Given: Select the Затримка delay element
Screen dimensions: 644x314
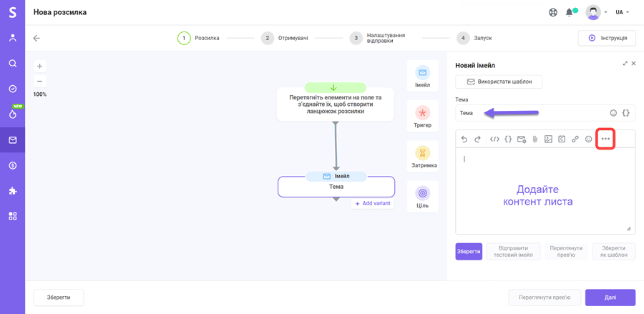Looking at the screenshot, I should tap(423, 154).
